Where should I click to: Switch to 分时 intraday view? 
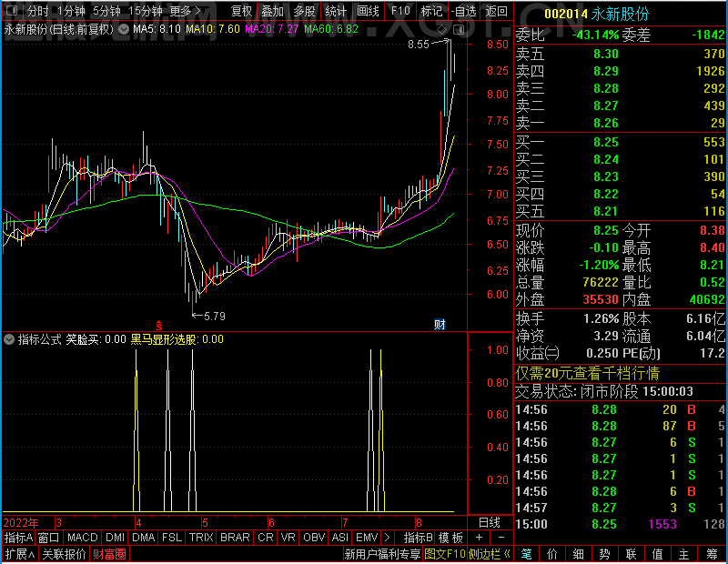pos(37,10)
